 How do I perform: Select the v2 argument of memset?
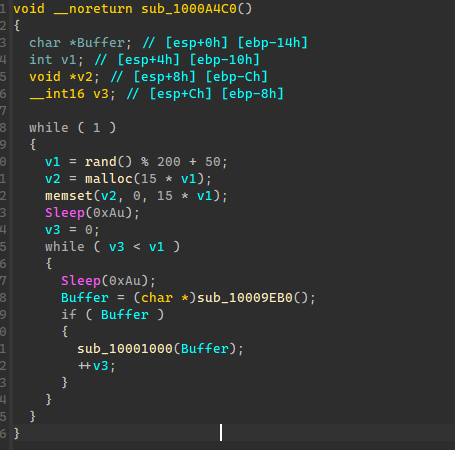click(109, 196)
